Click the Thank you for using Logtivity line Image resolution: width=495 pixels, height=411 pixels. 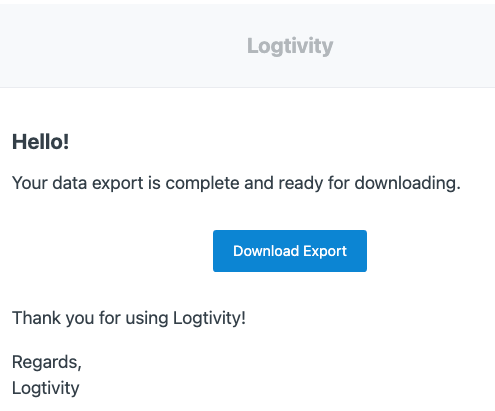129,318
